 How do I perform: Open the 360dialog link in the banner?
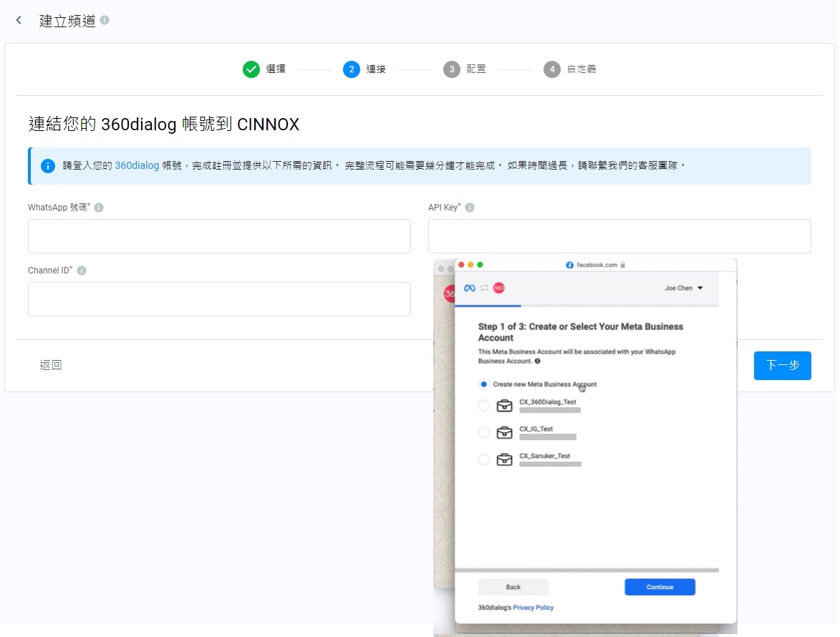pyautogui.click(x=137, y=165)
